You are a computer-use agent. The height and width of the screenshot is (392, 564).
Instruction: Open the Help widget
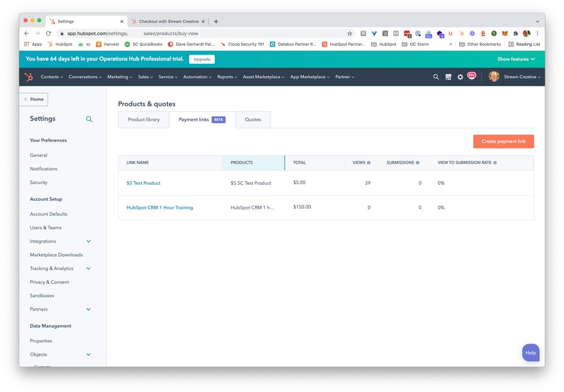(531, 353)
